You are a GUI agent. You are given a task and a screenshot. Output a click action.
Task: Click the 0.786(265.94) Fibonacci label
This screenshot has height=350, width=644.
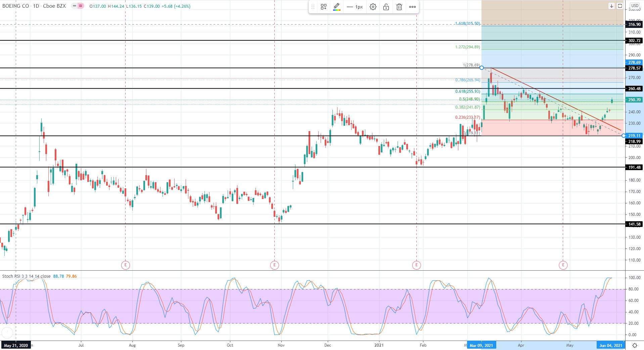(468, 80)
